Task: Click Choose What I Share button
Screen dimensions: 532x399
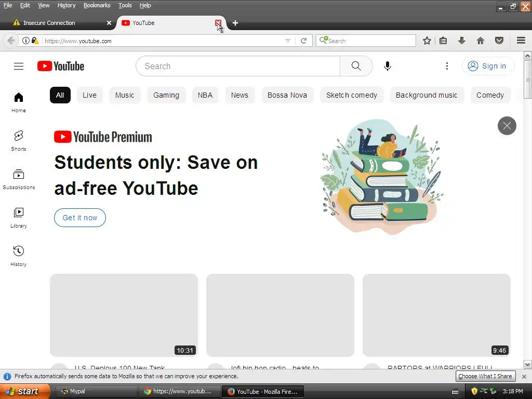Action: 485,376
